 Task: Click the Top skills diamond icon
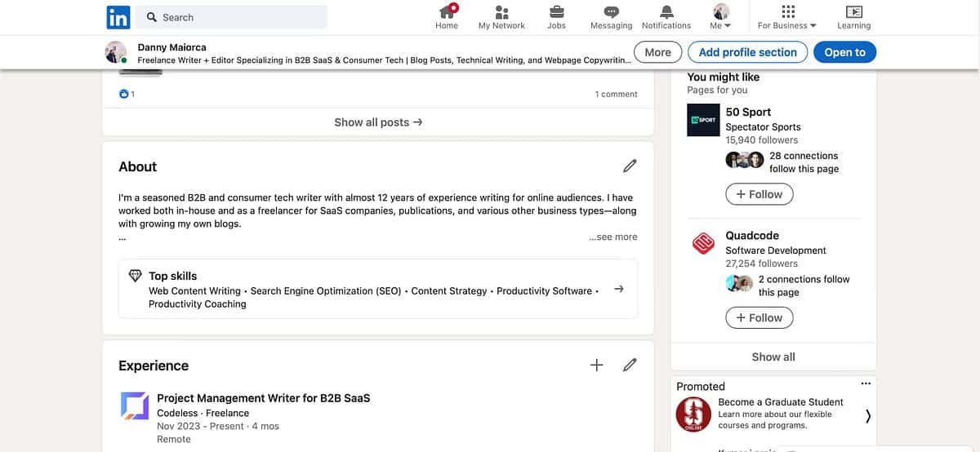[136, 276]
